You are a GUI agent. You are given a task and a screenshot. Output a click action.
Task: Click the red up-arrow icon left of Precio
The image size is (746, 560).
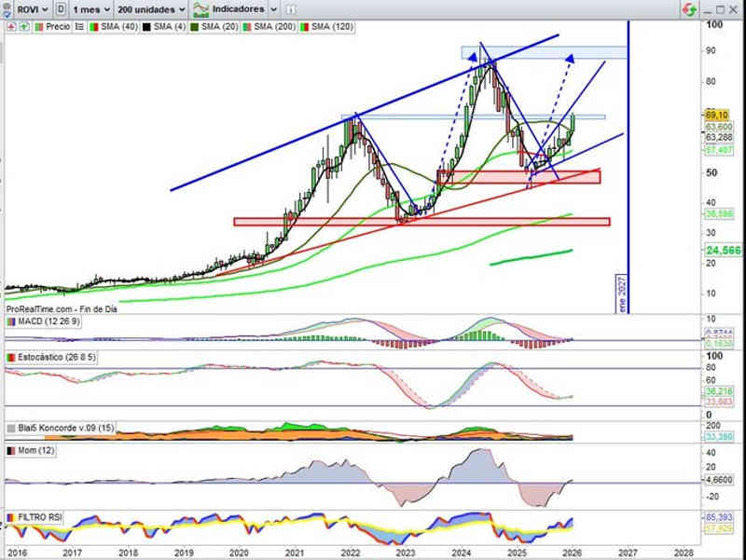point(8,27)
